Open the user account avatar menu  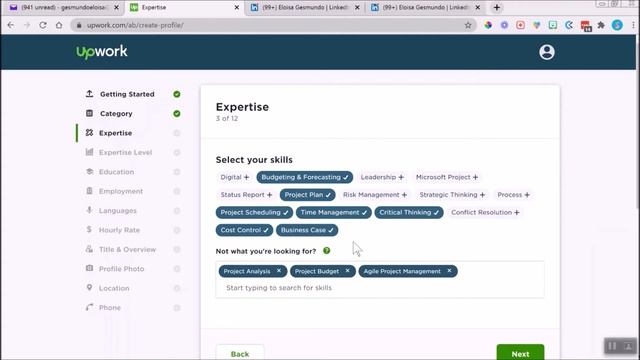click(x=547, y=52)
